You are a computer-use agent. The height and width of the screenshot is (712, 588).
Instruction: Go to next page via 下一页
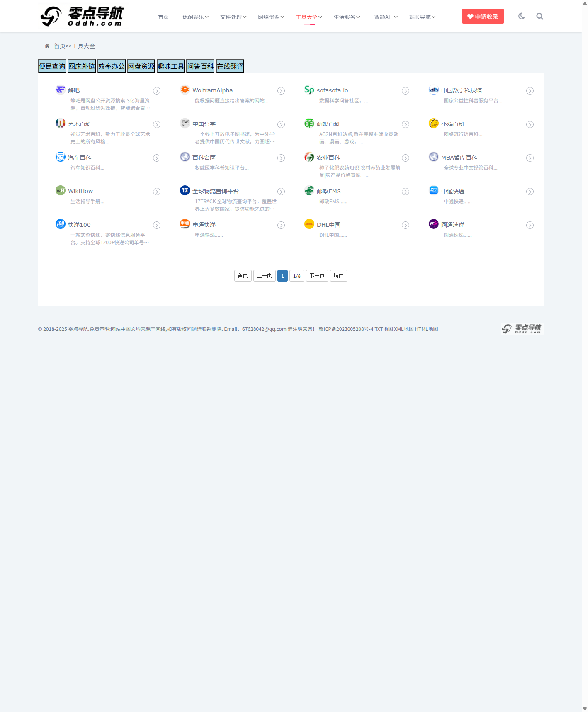pyautogui.click(x=317, y=276)
